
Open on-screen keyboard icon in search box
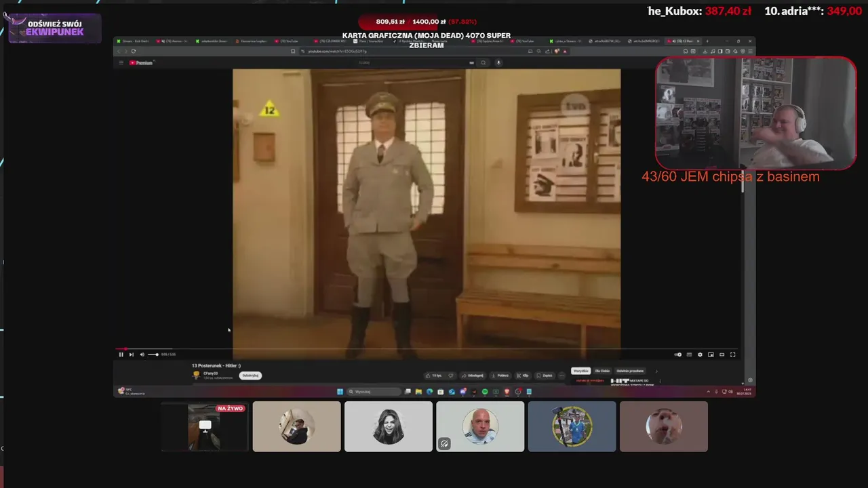click(x=471, y=62)
